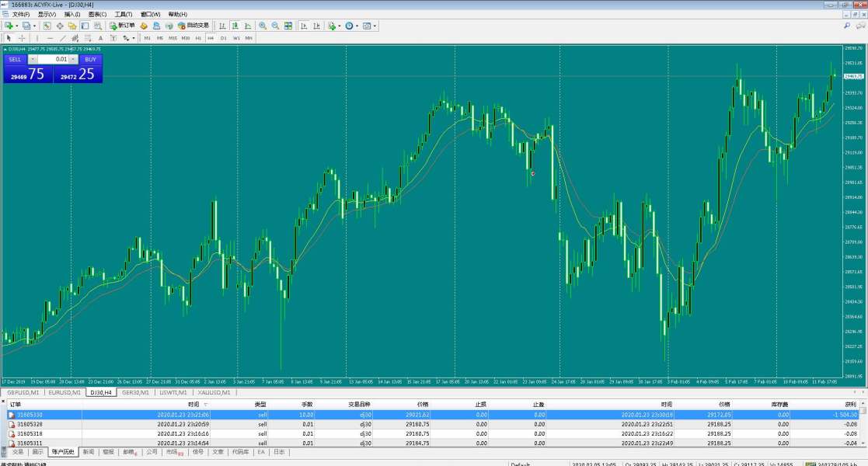Select the H1 timeframe button
The height and width of the screenshot is (466, 868).
(198, 37)
